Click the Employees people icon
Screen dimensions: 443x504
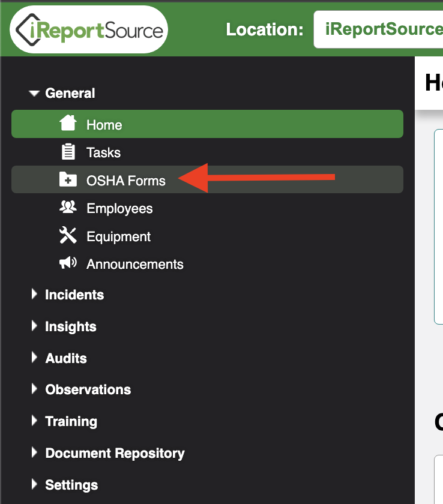coord(68,208)
